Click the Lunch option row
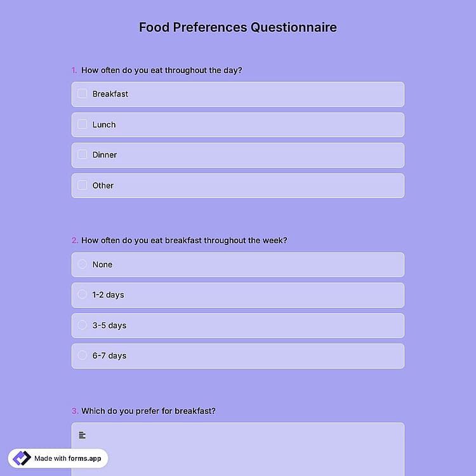Image resolution: width=476 pixels, height=476 pixels. click(238, 125)
